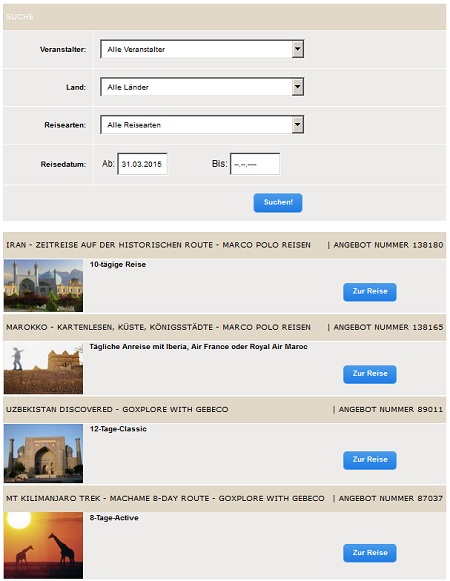Expand the Land dropdown list
This screenshot has width=450, height=581.
click(x=298, y=87)
